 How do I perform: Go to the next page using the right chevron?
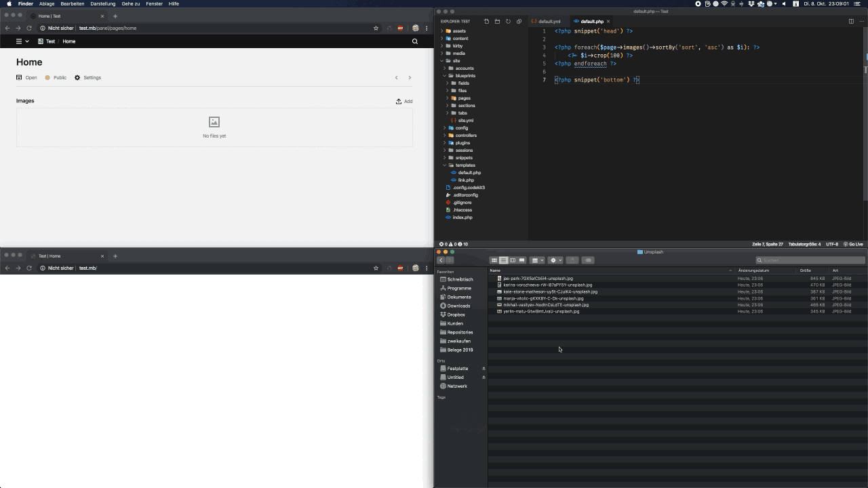pos(410,77)
